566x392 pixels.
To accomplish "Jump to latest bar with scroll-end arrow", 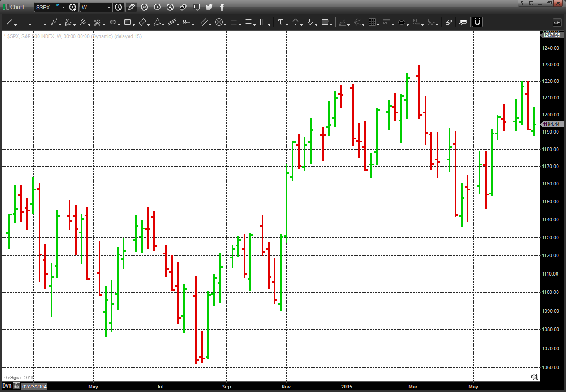I will point(534,377).
